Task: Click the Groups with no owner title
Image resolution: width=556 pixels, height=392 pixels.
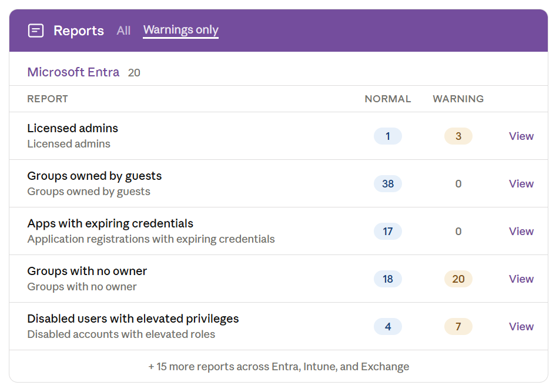Action: pyautogui.click(x=87, y=272)
